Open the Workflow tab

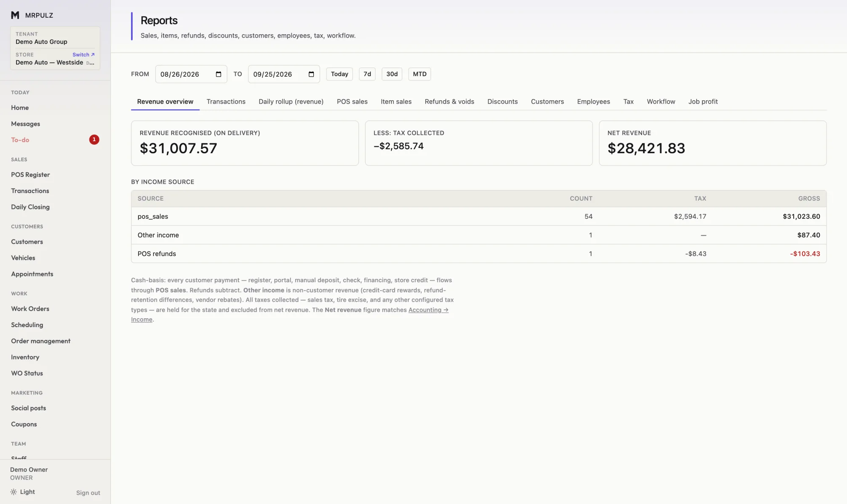(x=661, y=102)
